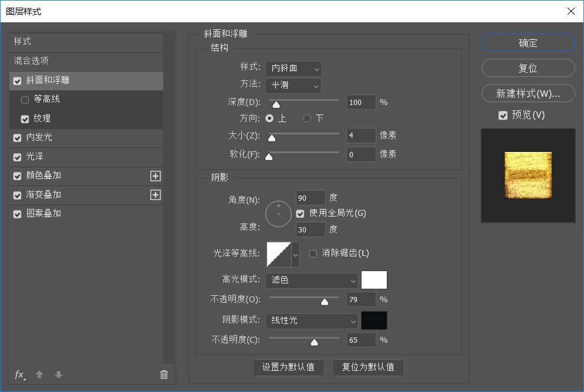Screen dimensions: 584x392
Task: Click the angle dial for shading
Action: (278, 214)
